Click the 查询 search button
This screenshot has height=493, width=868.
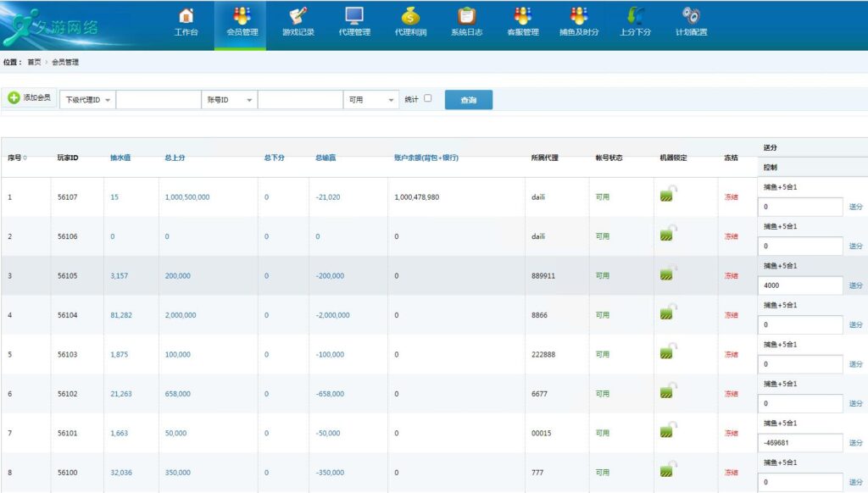pos(468,100)
